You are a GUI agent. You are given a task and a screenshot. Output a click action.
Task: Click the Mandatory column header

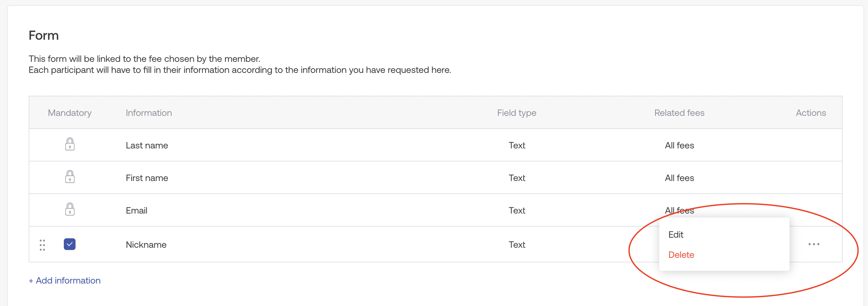pyautogui.click(x=70, y=113)
